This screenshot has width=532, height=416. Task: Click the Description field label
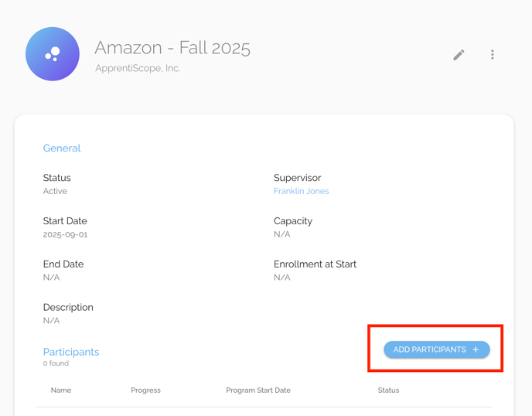point(68,307)
